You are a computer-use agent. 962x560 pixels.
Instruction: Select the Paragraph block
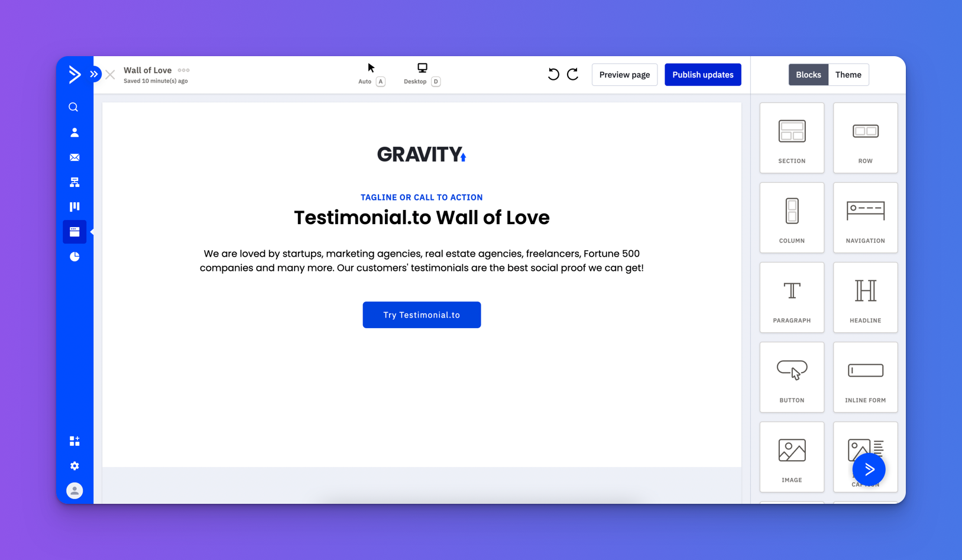(x=792, y=297)
